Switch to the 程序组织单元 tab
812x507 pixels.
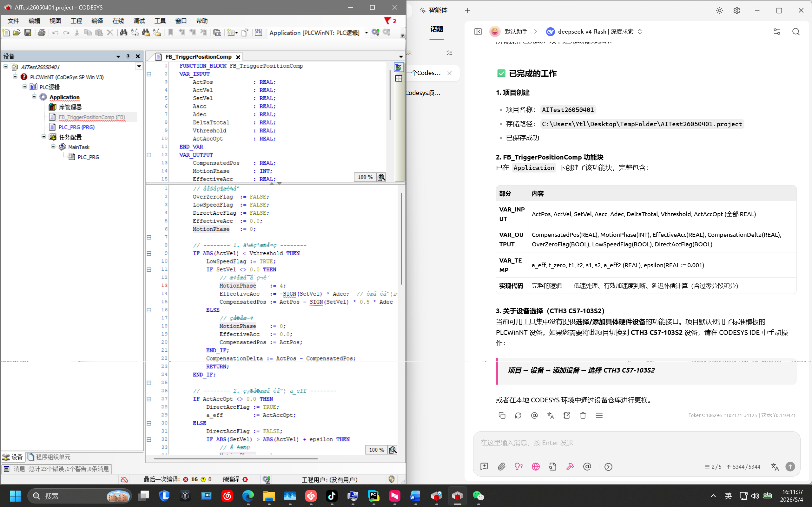click(49, 457)
